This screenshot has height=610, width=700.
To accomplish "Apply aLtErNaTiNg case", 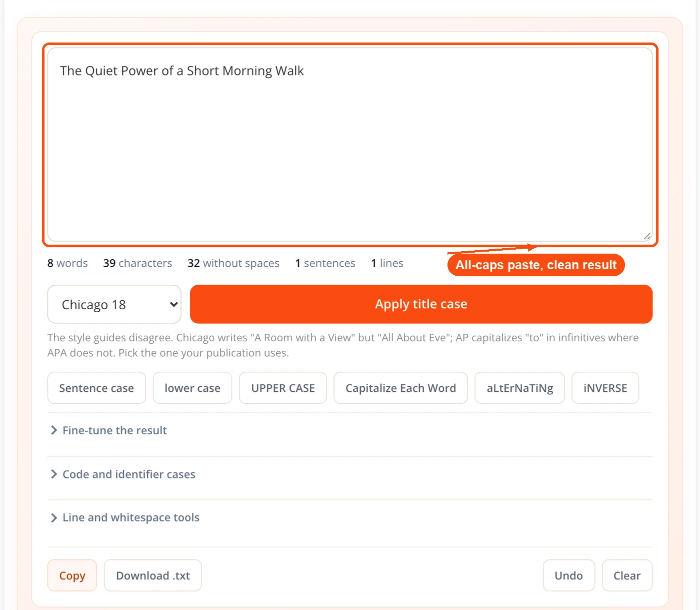I will pyautogui.click(x=519, y=388).
